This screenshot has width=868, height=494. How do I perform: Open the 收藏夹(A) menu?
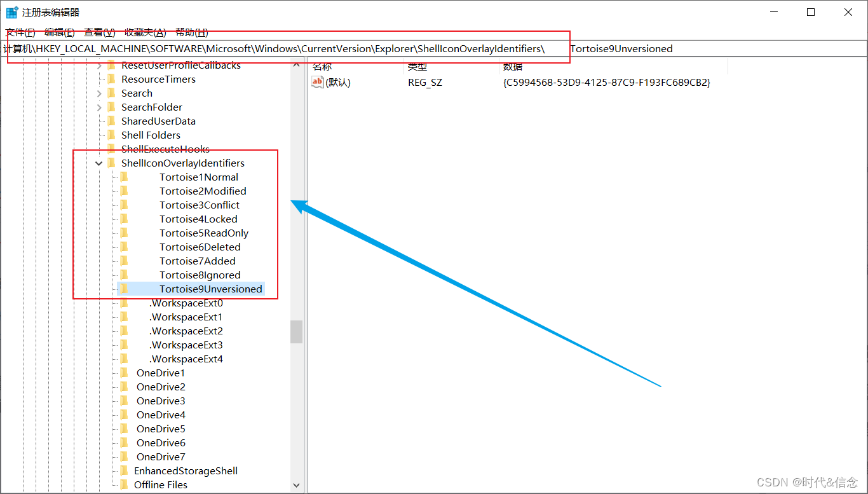click(145, 32)
